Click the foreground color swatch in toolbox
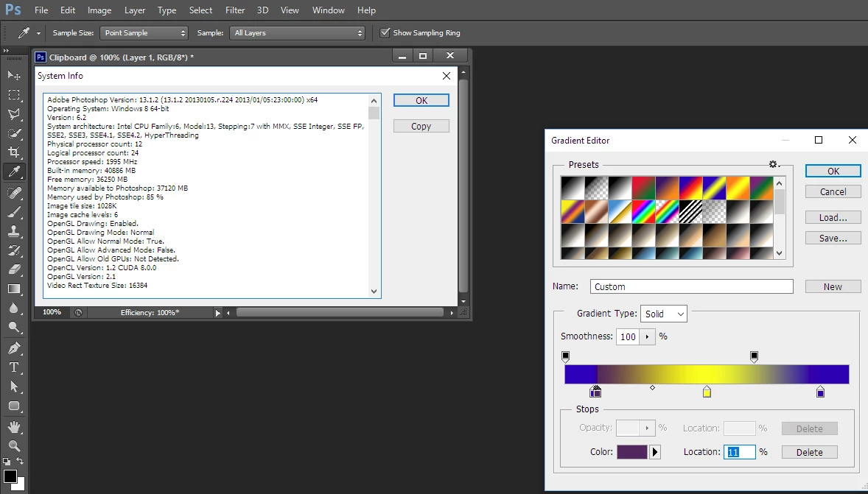Screen dimensions: 868x494 pyautogui.click(x=10, y=476)
